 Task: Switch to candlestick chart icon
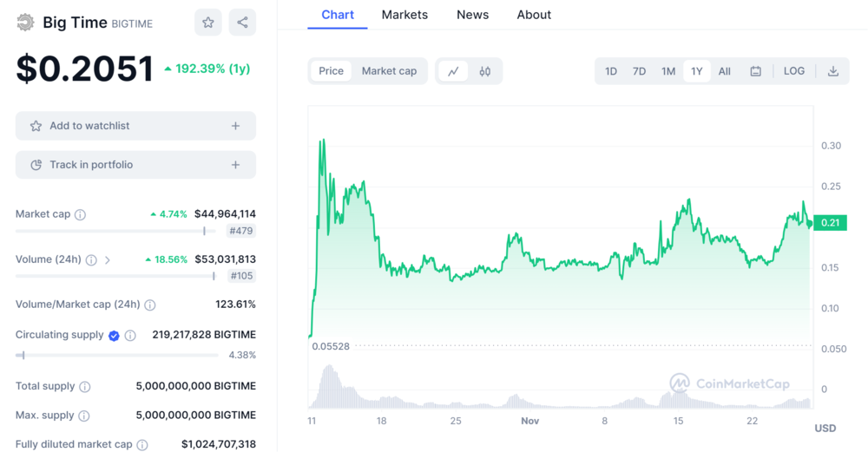485,71
